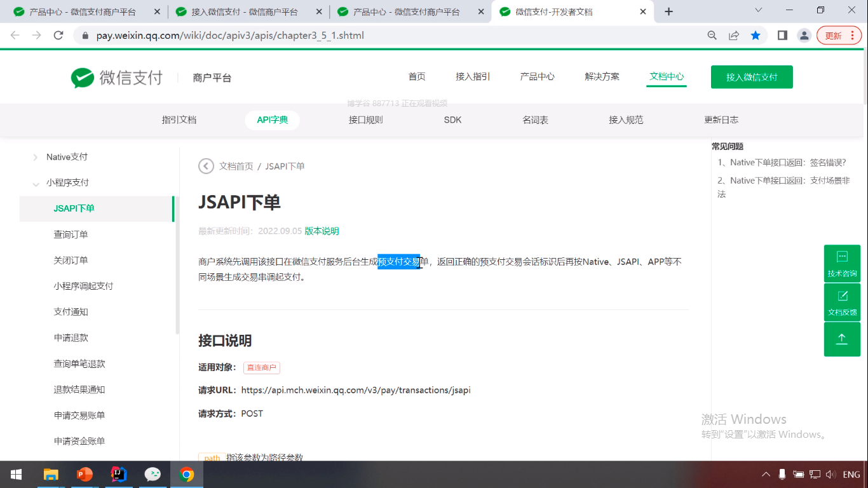Click the browser forward arrow
Viewport: 868px width, 488px height.
(37, 36)
